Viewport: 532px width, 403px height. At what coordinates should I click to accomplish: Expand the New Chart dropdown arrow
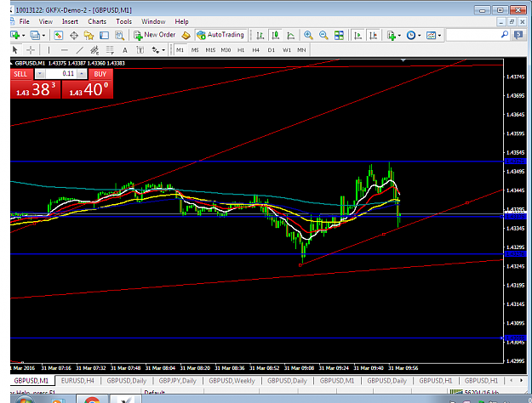pos(24,35)
